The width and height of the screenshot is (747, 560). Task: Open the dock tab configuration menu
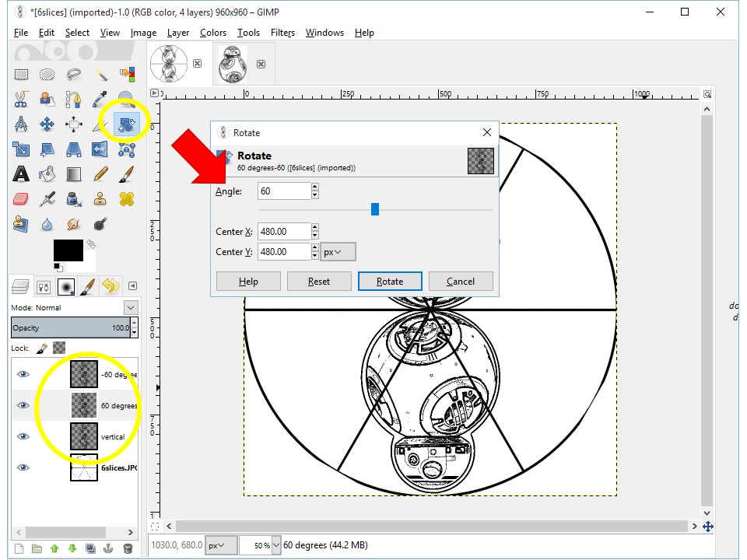tap(133, 285)
